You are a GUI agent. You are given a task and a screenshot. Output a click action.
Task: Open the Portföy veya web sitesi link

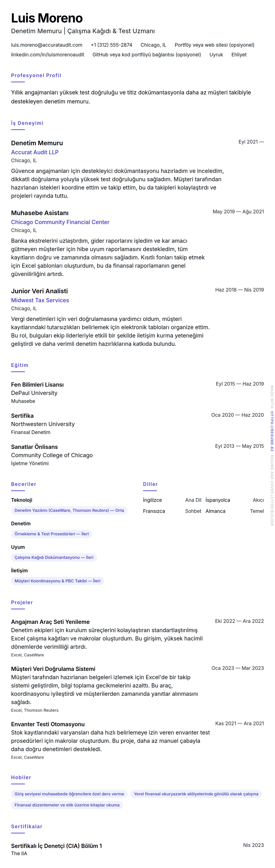(214, 45)
